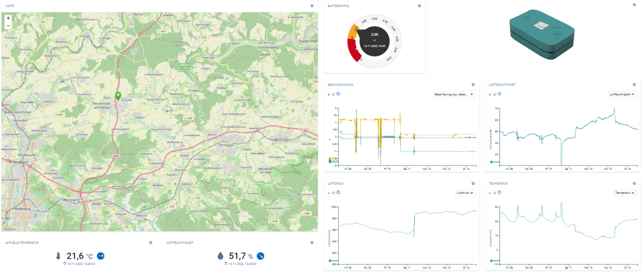Click blue help icon in Luftfeuchtigkeit chart

[499, 94]
